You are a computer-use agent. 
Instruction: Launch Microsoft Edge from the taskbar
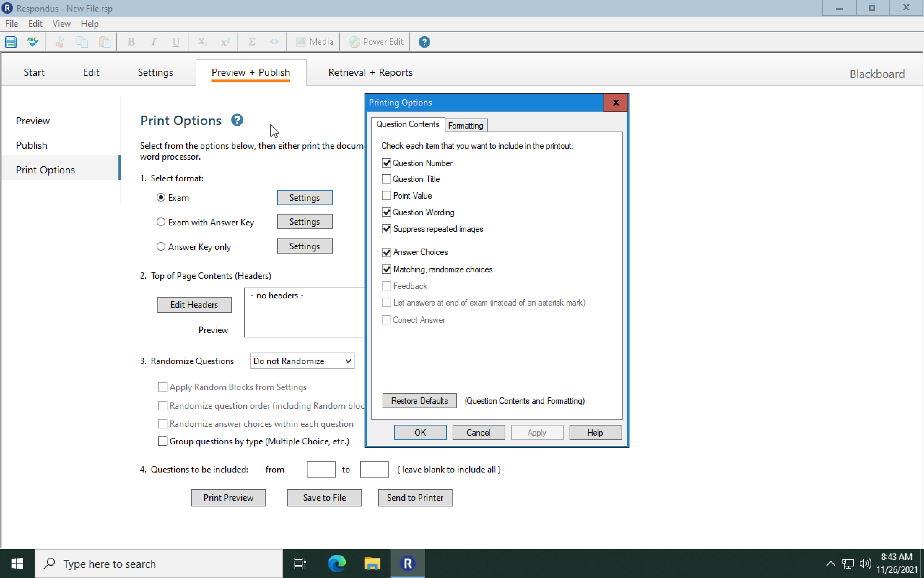(337, 564)
